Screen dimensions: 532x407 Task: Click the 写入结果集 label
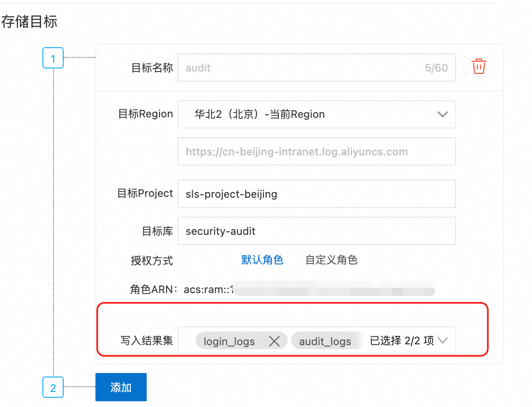pos(147,340)
